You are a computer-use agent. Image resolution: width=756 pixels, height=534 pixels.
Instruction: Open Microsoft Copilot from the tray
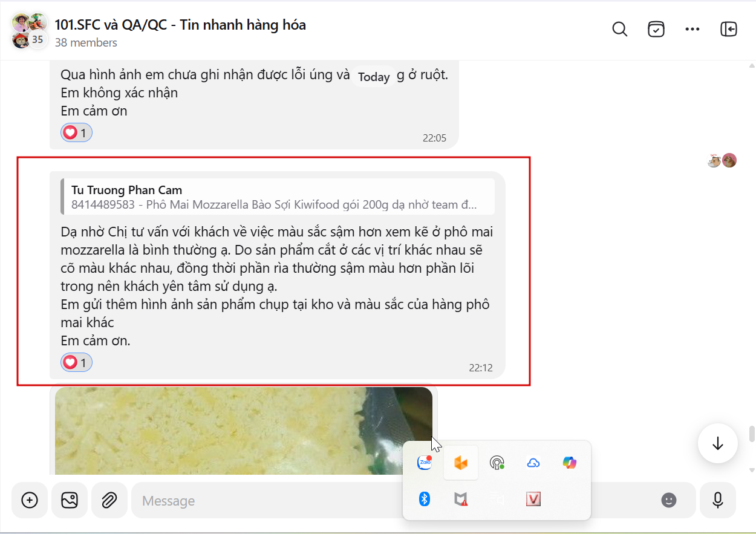pos(570,463)
